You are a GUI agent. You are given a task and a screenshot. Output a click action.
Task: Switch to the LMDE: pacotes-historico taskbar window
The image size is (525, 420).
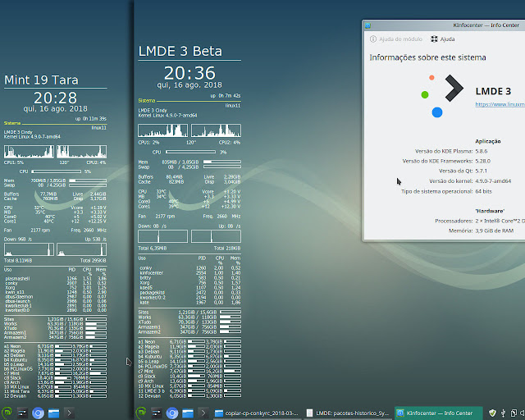(348, 413)
